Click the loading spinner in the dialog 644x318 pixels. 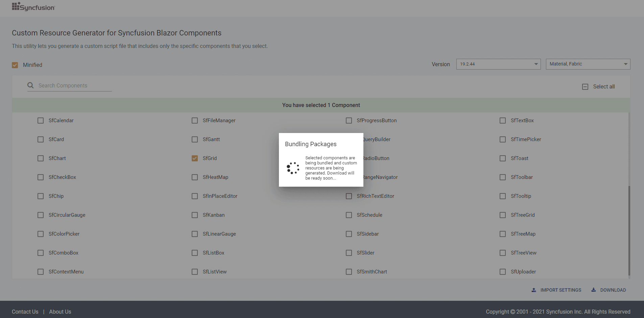tap(293, 168)
